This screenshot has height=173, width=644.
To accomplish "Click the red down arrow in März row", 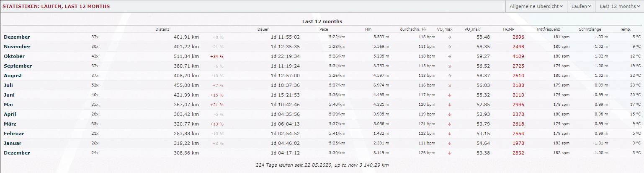I will pyautogui.click(x=449, y=124).
